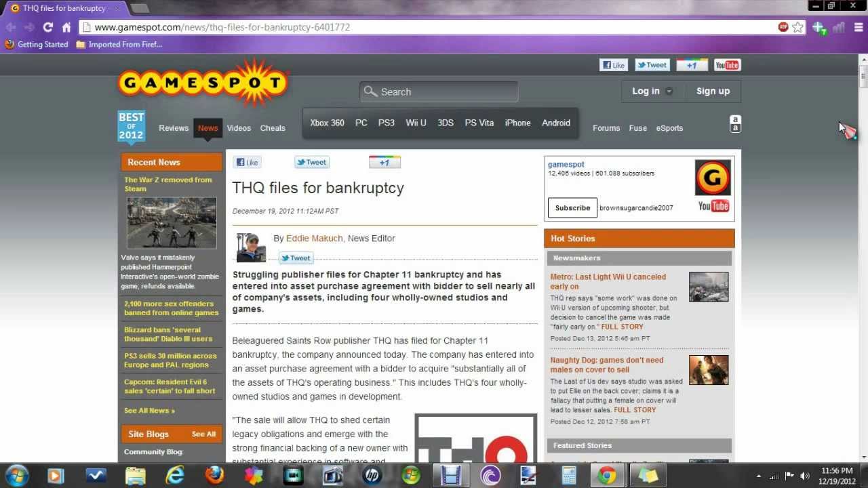Click the YouTube button in site header
The image size is (868, 488).
(x=726, y=65)
